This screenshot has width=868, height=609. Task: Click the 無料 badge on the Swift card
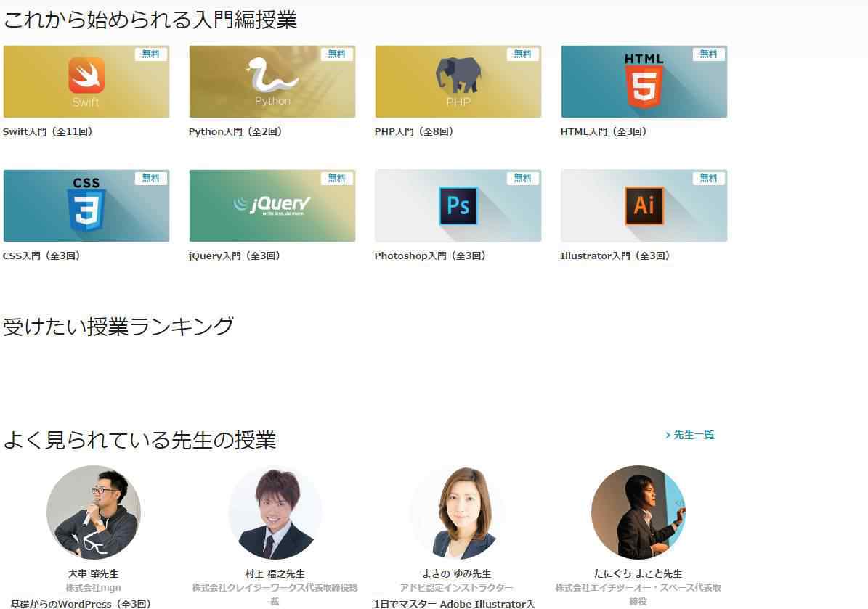pos(150,54)
